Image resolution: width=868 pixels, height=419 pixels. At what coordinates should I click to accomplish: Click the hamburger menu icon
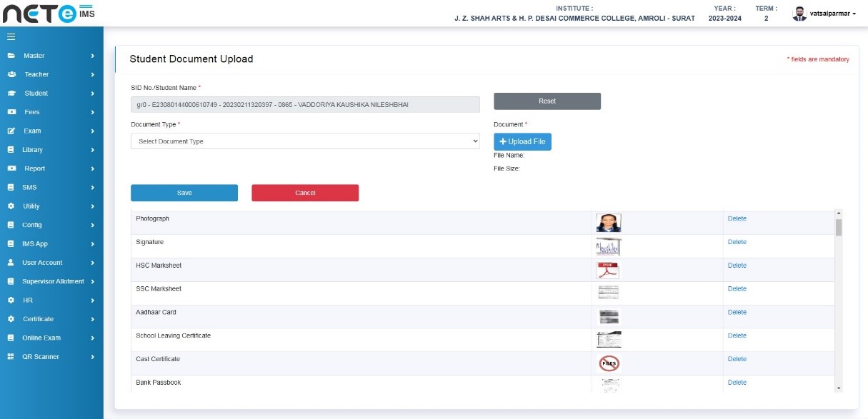[11, 37]
